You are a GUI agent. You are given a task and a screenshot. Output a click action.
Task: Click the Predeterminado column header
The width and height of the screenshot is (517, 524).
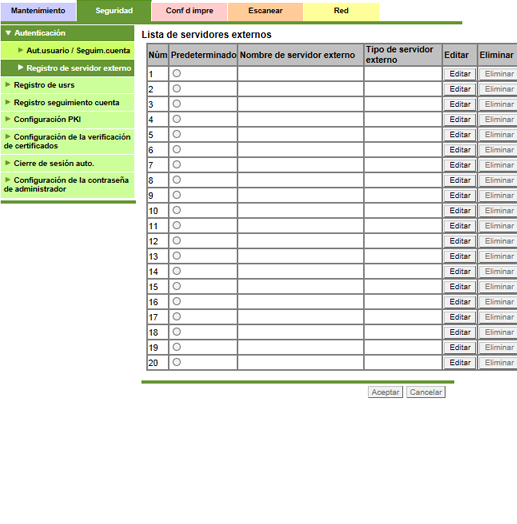204,55
